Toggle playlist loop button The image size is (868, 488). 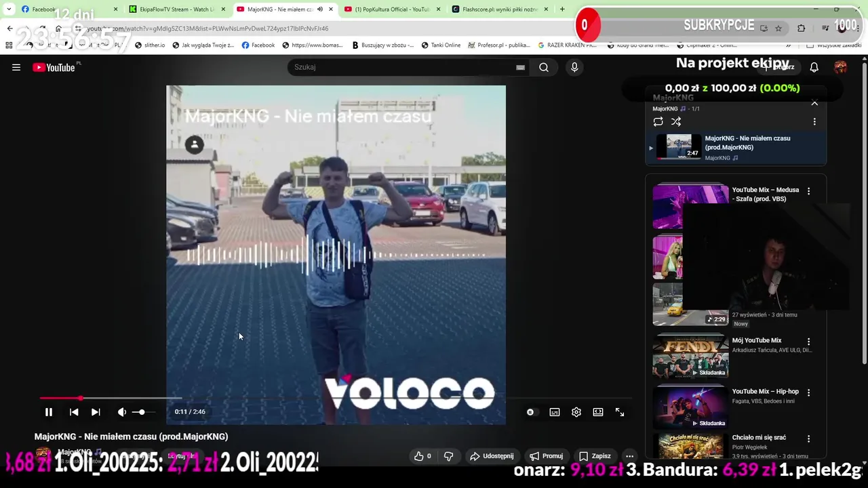tap(658, 122)
